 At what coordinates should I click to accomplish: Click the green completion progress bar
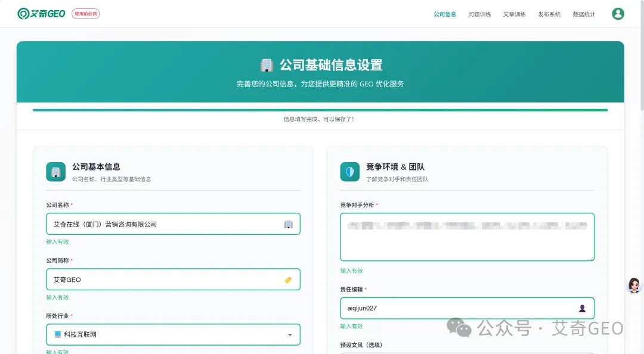320,110
